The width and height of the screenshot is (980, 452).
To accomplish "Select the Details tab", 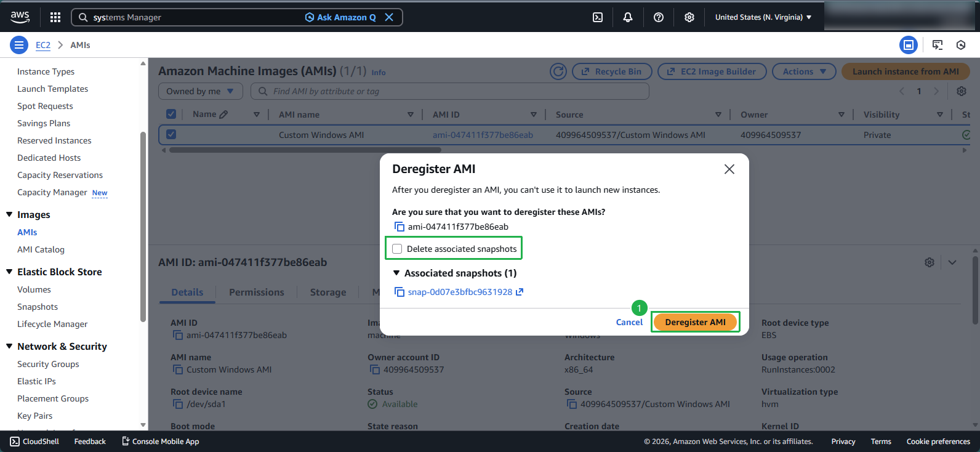I will pos(187,293).
